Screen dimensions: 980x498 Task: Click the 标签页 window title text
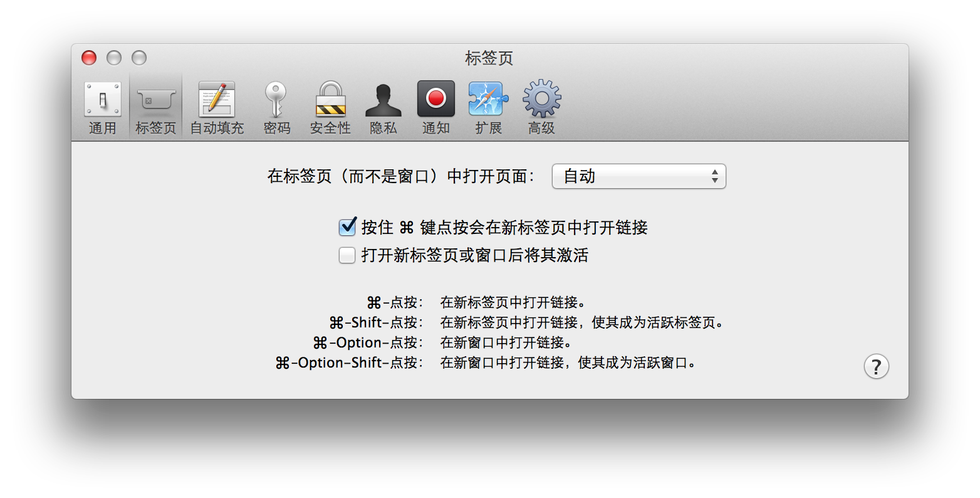point(489,58)
